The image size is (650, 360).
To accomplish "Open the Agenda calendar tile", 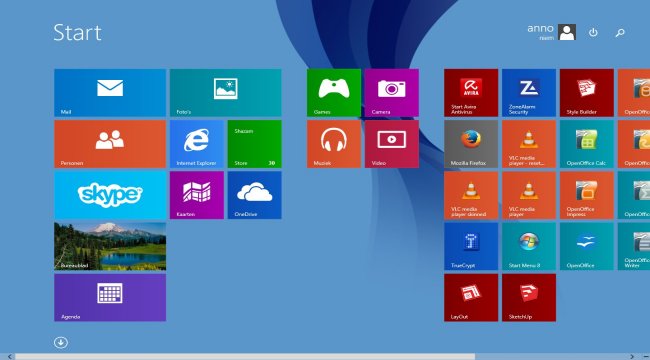I will coord(110,297).
